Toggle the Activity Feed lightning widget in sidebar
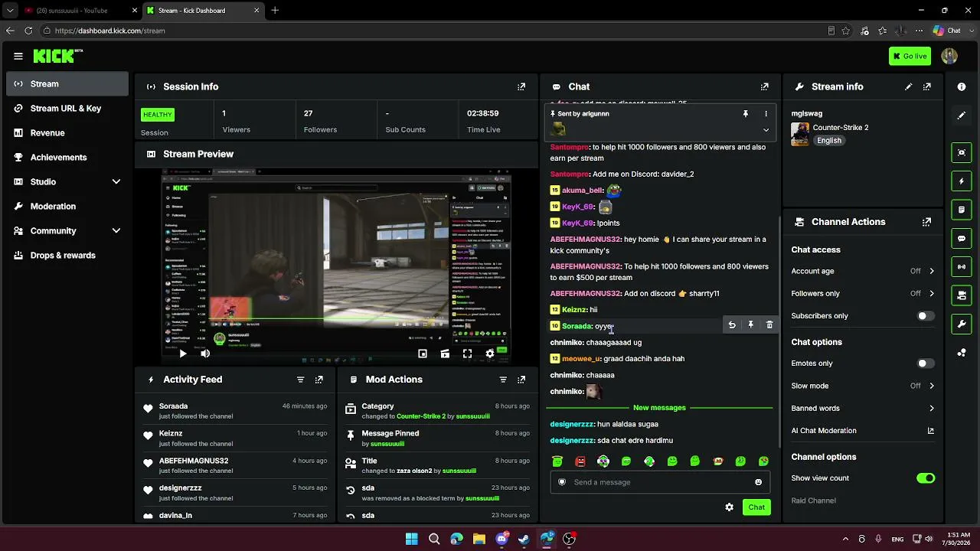Image resolution: width=980 pixels, height=551 pixels. coord(962,181)
